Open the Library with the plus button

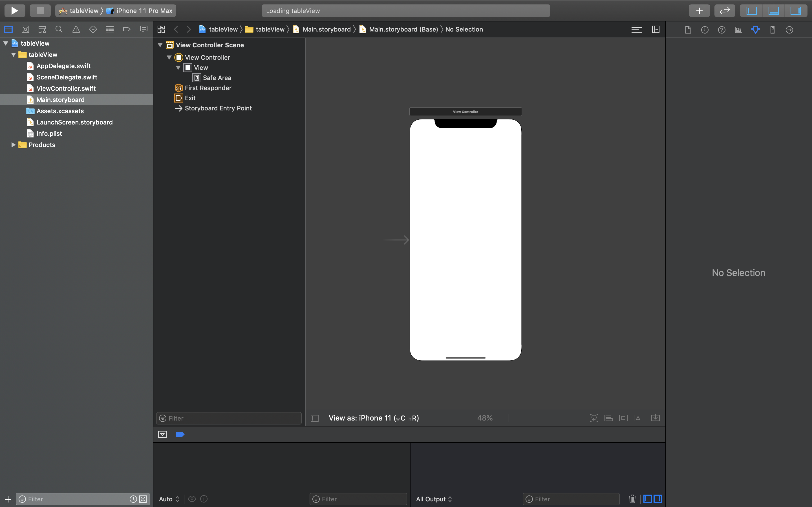tap(699, 11)
